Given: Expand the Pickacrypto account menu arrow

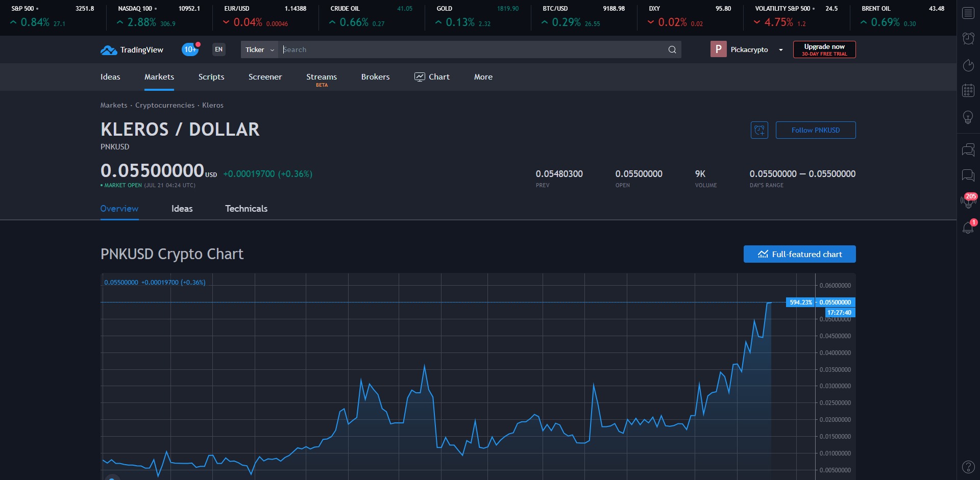Looking at the screenshot, I should (x=781, y=50).
